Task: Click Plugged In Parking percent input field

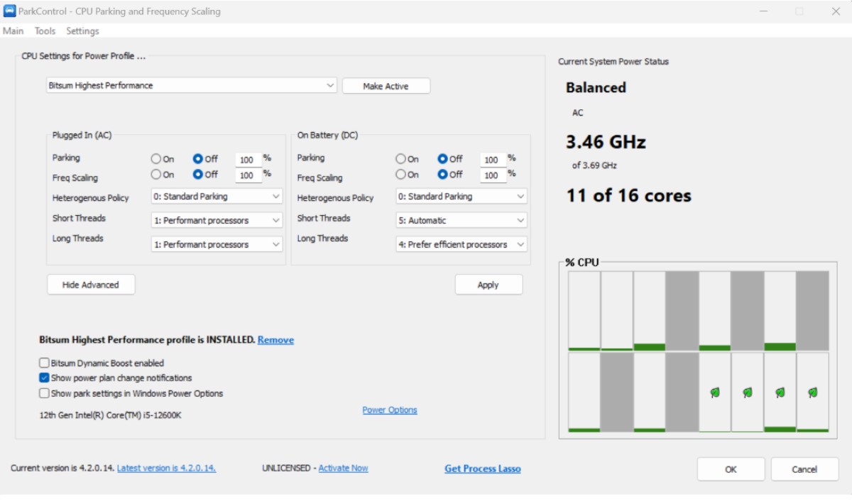Action: coord(248,160)
